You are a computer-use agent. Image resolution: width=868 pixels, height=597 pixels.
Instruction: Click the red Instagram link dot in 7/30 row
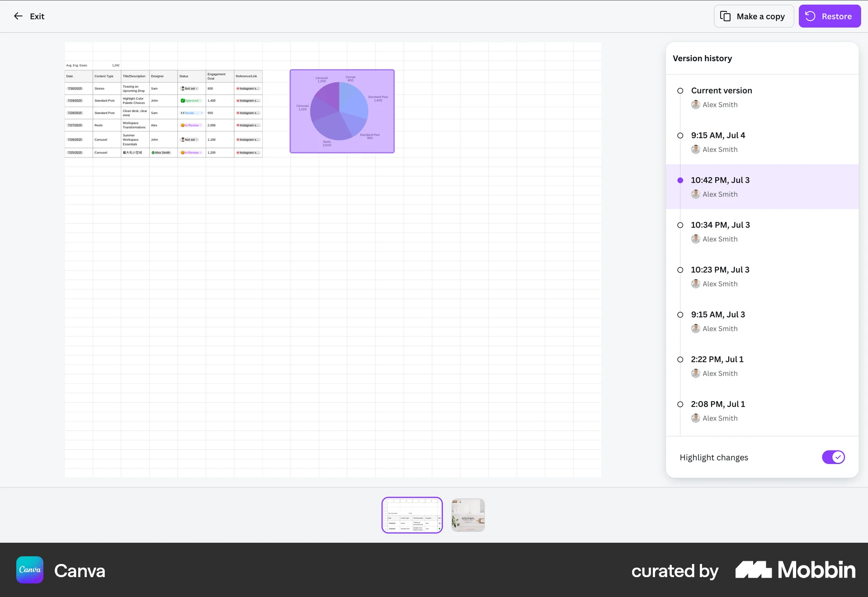click(x=238, y=89)
